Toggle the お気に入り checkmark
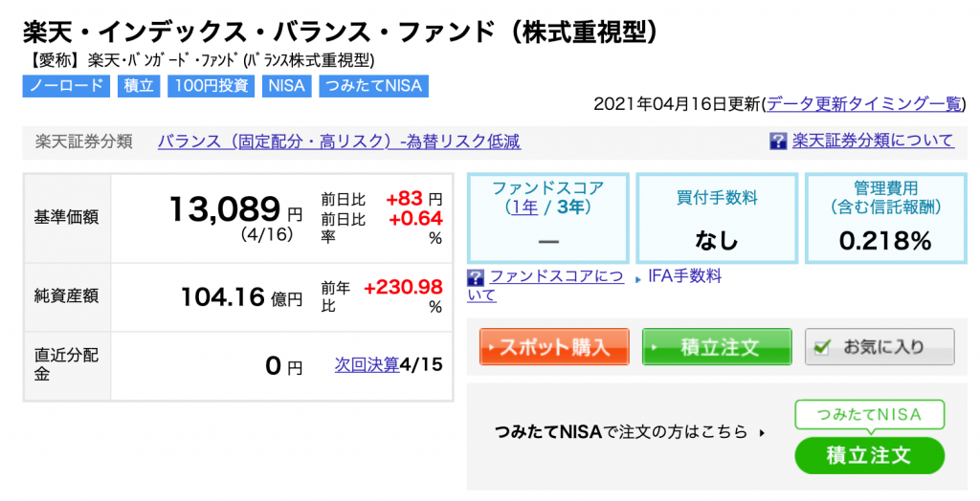This screenshot has height=501, width=980. pos(822,347)
